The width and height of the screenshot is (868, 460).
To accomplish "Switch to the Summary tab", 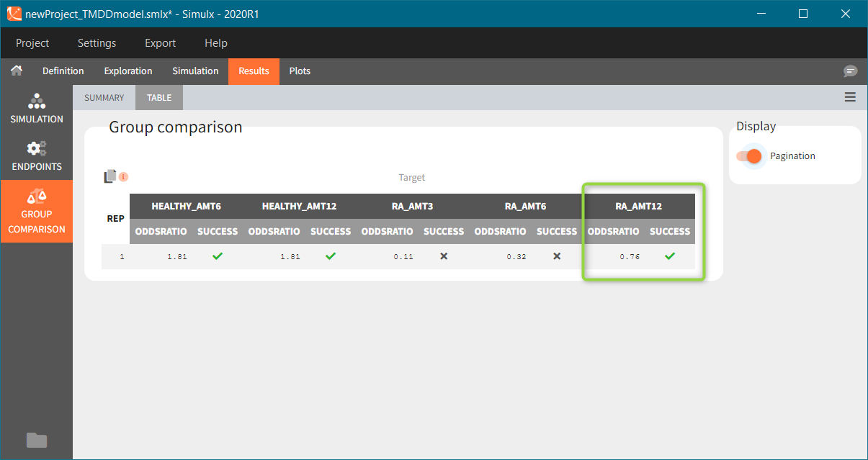I will tap(104, 98).
